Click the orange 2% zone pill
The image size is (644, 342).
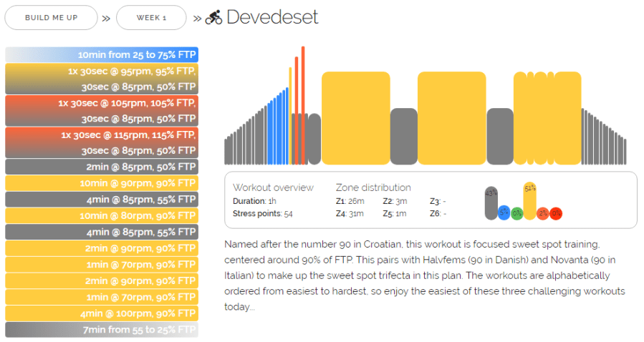(543, 212)
